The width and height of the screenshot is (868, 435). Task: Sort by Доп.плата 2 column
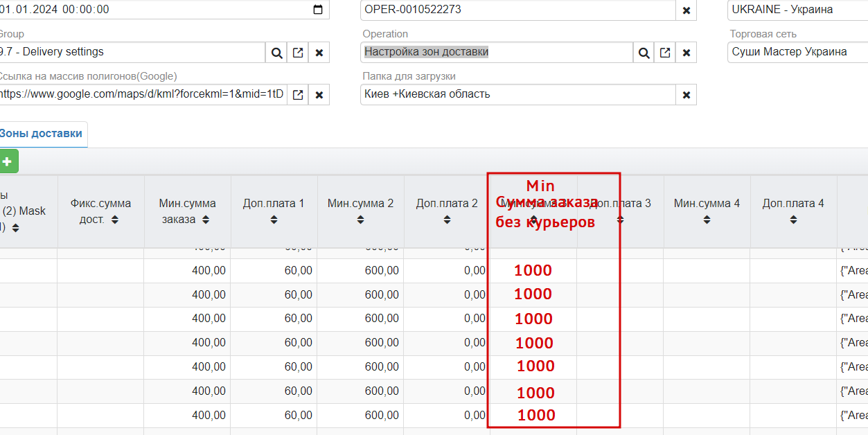click(447, 220)
